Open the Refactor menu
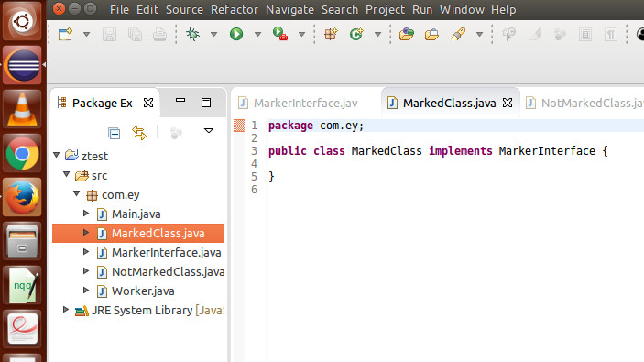Screen dimensions: 644x362 (x=235, y=9)
